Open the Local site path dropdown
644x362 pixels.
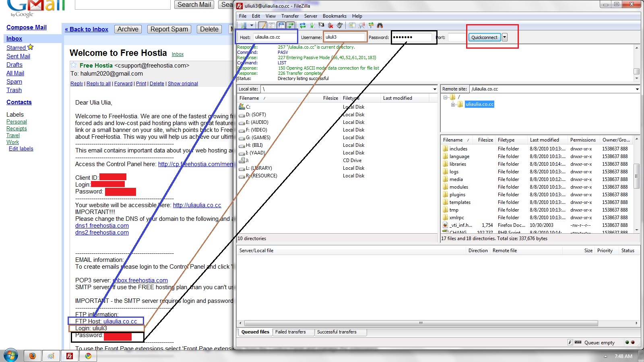(435, 89)
